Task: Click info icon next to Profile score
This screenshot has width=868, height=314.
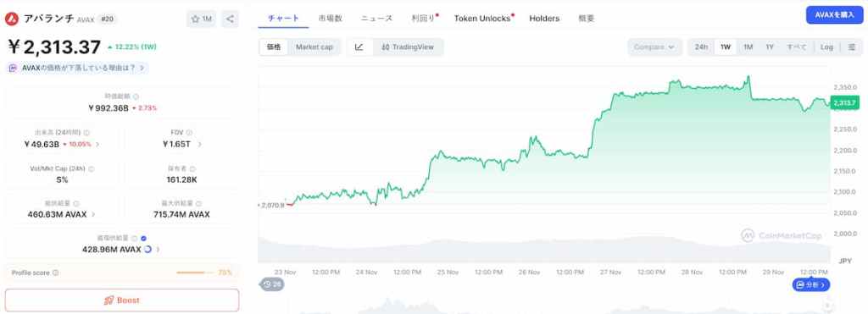Action: 55,273
